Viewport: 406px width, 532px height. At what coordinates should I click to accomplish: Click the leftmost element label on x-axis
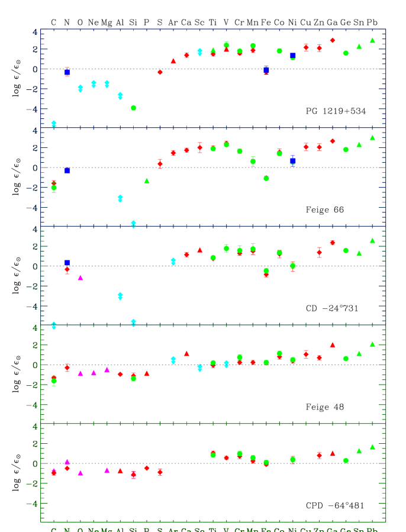tap(54, 530)
